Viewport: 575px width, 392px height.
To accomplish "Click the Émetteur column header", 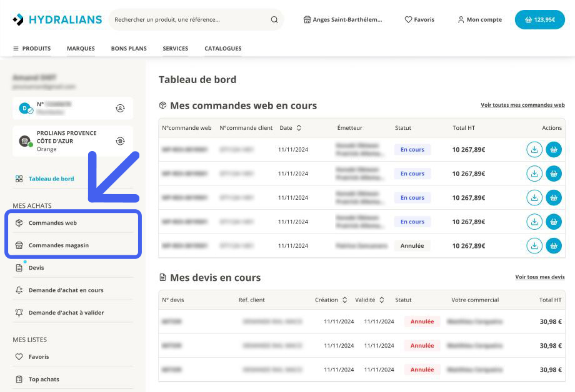I will [x=350, y=128].
